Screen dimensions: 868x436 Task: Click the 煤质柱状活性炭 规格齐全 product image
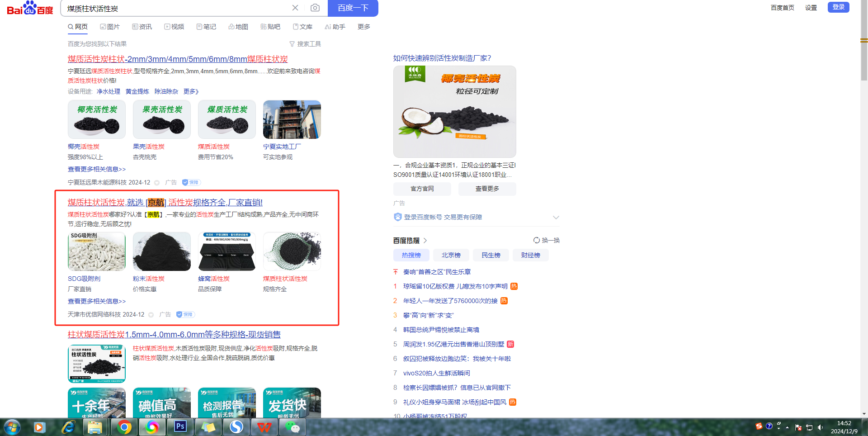coord(292,251)
